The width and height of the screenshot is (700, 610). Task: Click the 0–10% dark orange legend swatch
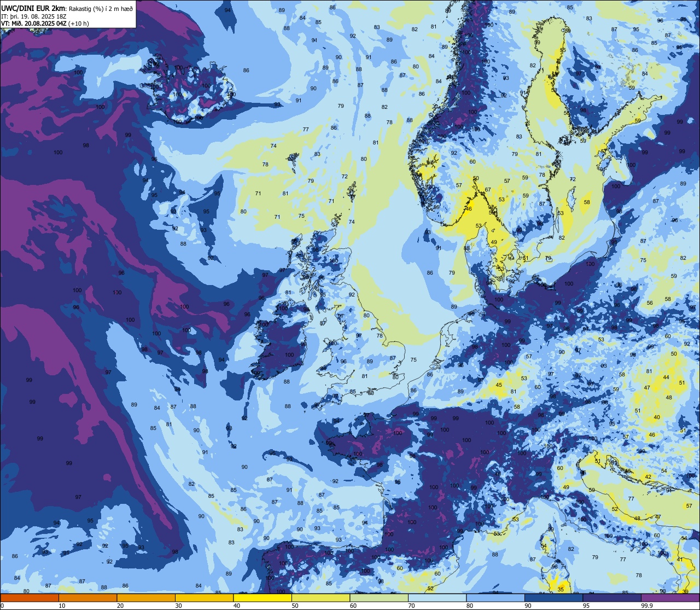point(30,597)
